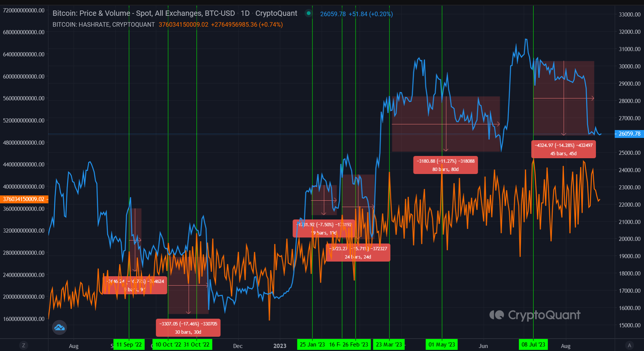The width and height of the screenshot is (644, 351).
Task: Select the 23 Mar '23 date marker
Action: click(389, 345)
